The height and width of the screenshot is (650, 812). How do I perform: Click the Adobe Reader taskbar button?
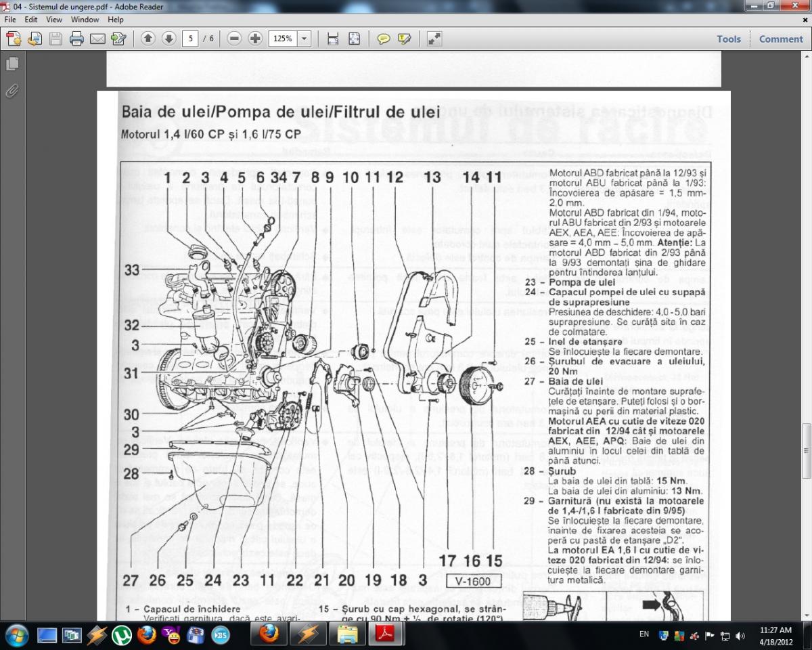tap(386, 635)
